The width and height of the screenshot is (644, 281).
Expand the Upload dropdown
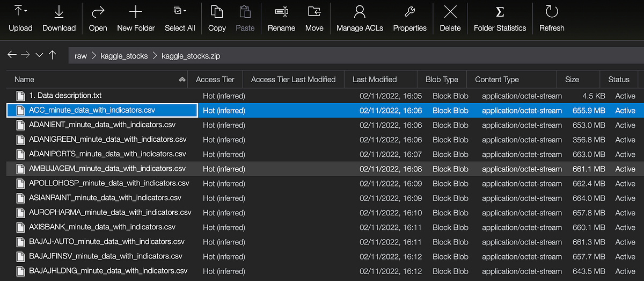click(26, 10)
